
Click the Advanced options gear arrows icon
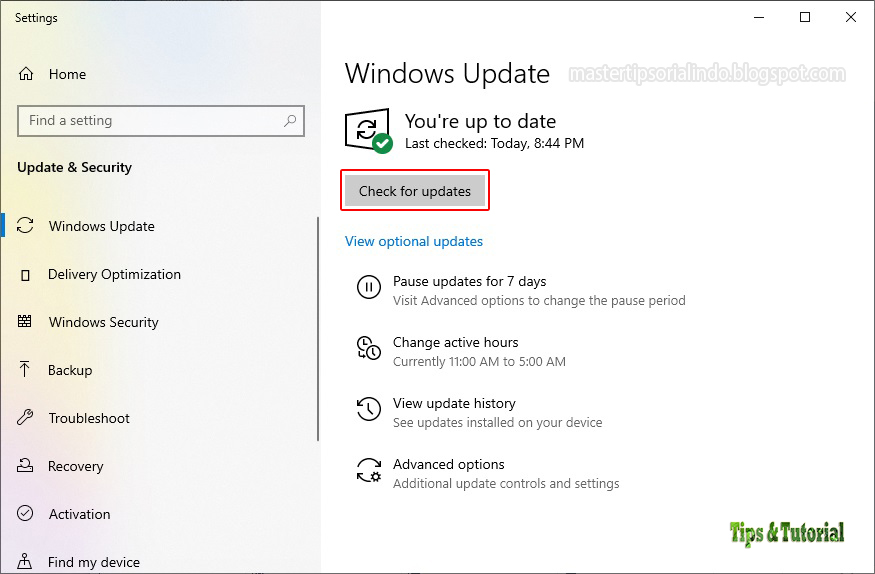[x=369, y=470]
